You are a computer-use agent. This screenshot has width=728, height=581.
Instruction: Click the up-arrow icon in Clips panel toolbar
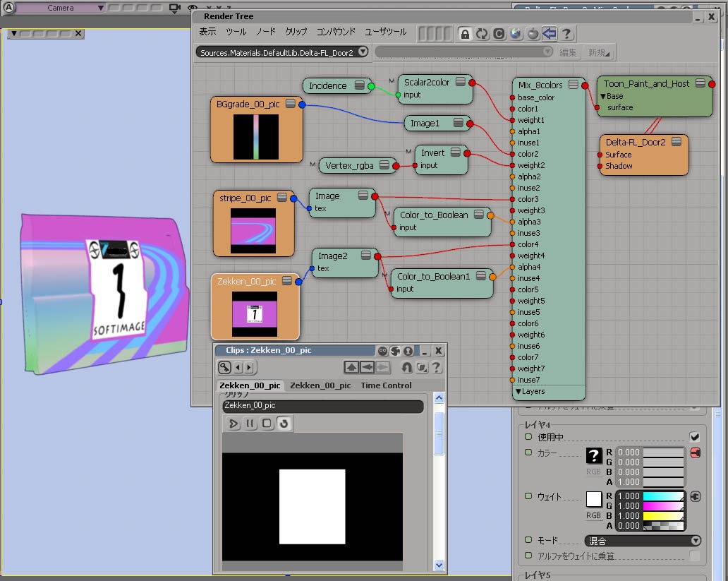pos(351,367)
